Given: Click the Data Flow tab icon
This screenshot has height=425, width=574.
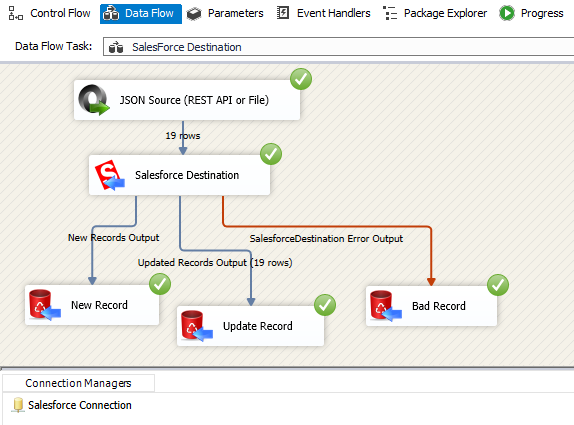Looking at the screenshot, I should [x=111, y=14].
